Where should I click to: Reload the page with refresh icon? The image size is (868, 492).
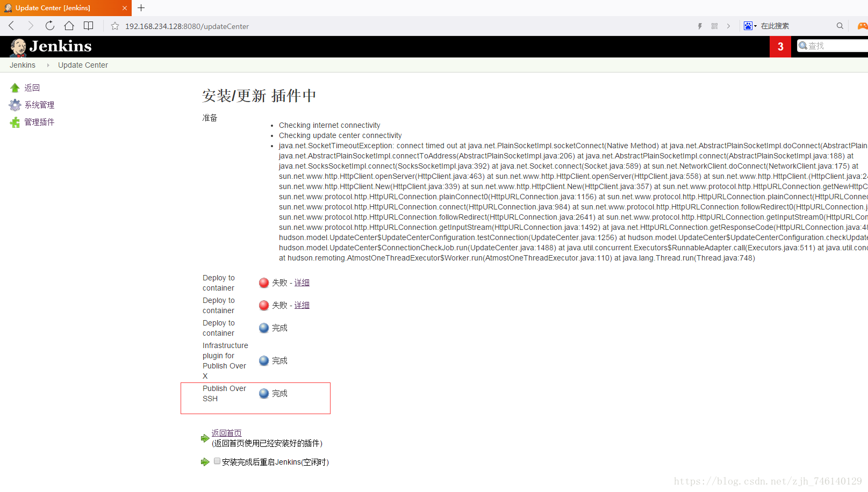click(50, 26)
